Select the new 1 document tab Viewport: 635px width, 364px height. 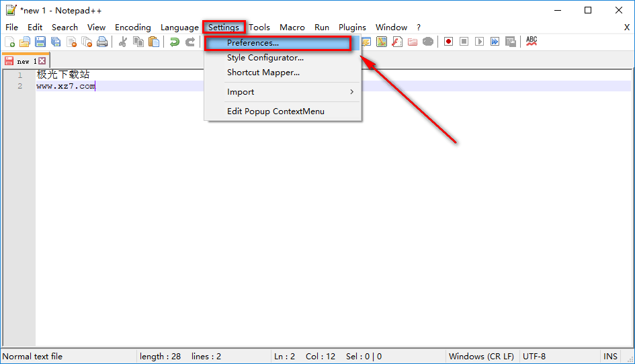tap(26, 61)
